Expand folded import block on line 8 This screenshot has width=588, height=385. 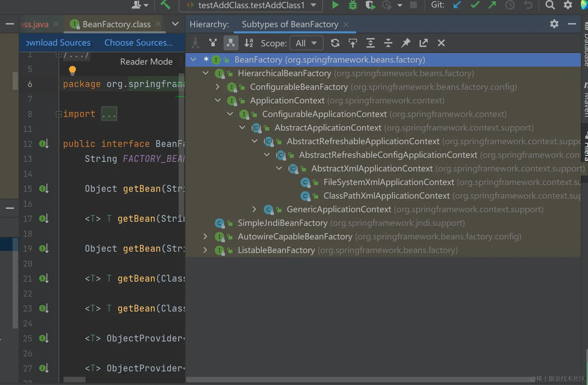coord(59,114)
